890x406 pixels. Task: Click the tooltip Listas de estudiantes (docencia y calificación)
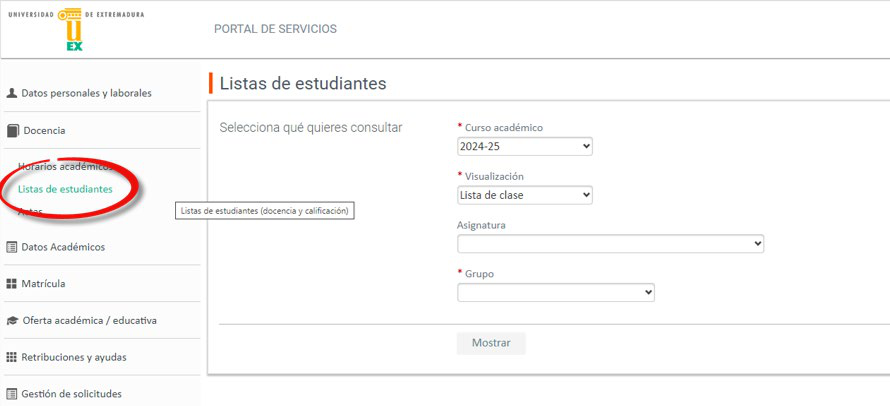pos(265,211)
